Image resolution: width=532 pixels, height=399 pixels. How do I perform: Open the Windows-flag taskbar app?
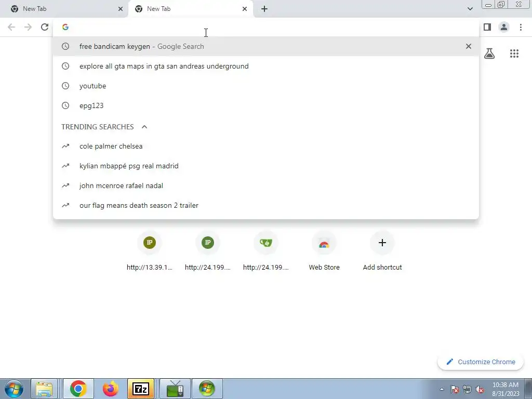[x=207, y=389]
